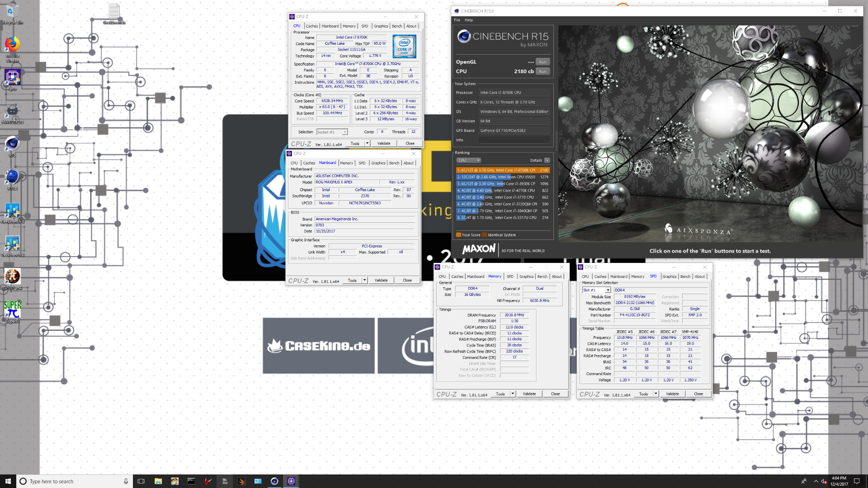Click the red checkmark taskbar icon
Screen dimensions: 868x488
(x=208, y=481)
